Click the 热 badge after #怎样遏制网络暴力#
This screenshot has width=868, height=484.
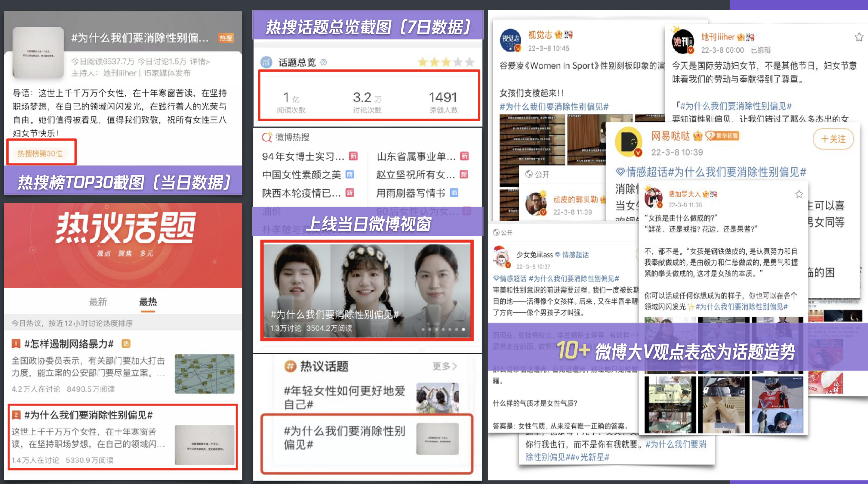click(126, 344)
